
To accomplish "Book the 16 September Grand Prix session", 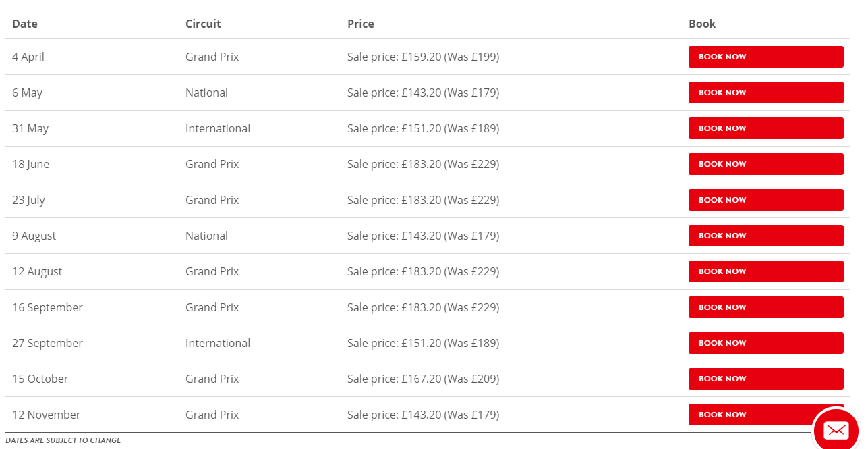I will tap(765, 307).
